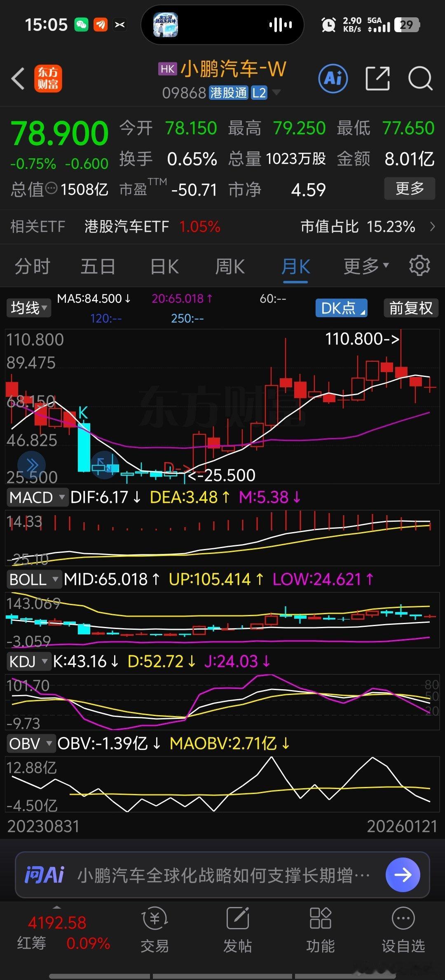Tap the media thumbnail in dynamic island

pos(165,25)
